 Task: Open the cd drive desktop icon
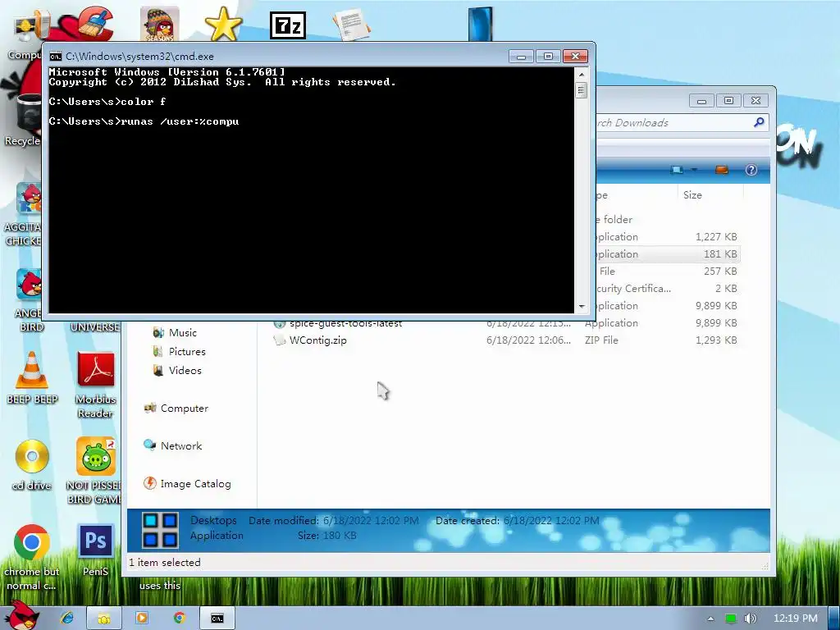(32, 464)
